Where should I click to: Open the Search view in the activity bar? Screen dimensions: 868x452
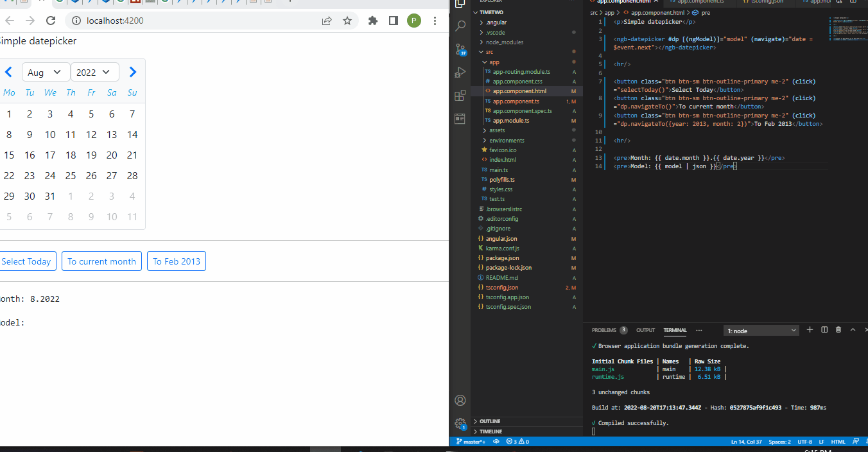460,26
